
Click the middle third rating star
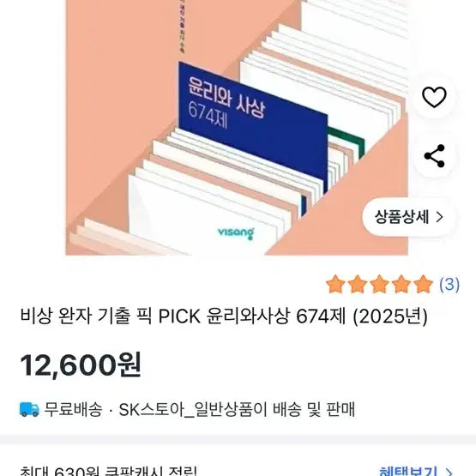[x=379, y=284]
